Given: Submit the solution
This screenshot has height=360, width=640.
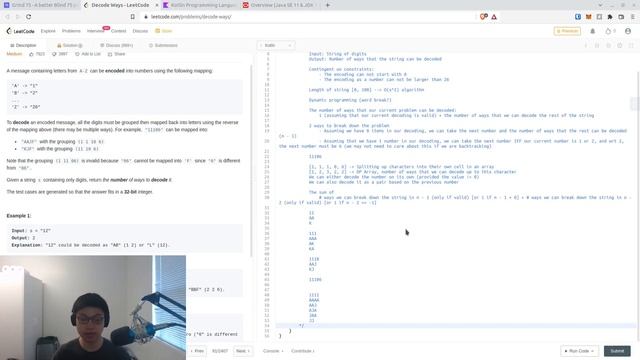Looking at the screenshot, I should tap(617, 351).
